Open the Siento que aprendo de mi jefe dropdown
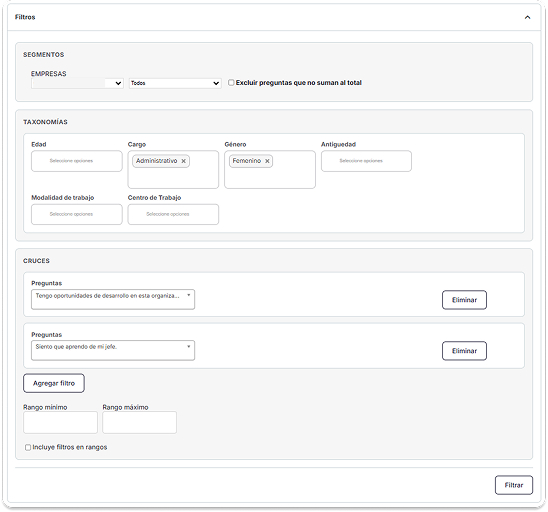This screenshot has height=512, width=548. (113, 351)
